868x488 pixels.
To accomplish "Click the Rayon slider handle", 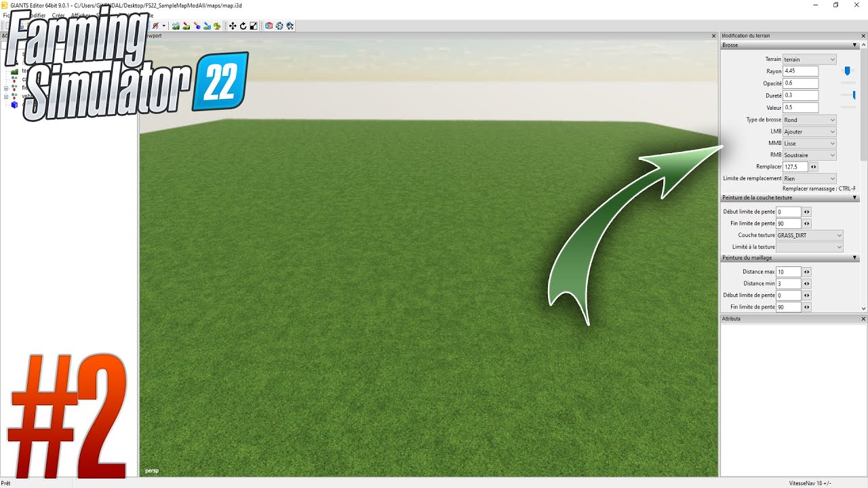I will click(847, 71).
